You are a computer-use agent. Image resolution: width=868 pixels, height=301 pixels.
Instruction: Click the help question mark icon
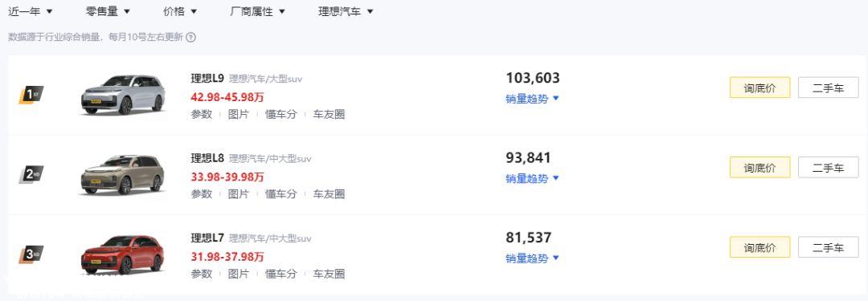click(190, 37)
